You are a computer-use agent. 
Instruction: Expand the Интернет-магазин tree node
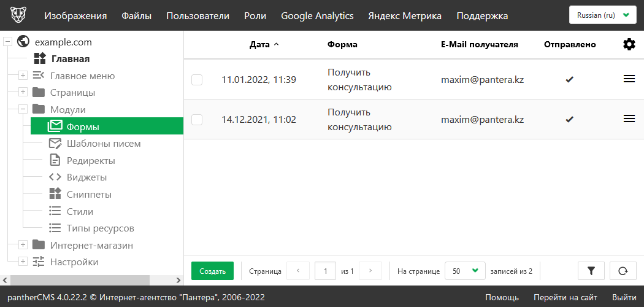(x=23, y=245)
